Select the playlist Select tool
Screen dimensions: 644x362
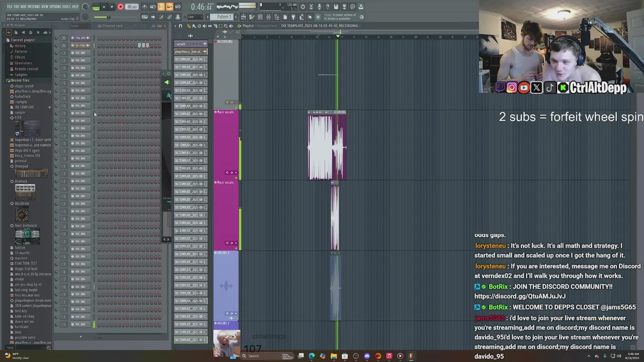point(220,26)
